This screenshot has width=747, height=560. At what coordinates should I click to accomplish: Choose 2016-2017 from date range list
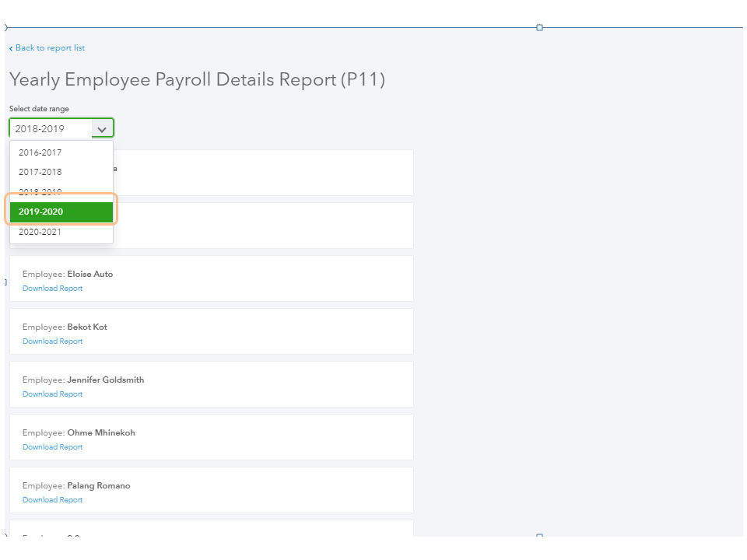pyautogui.click(x=61, y=152)
